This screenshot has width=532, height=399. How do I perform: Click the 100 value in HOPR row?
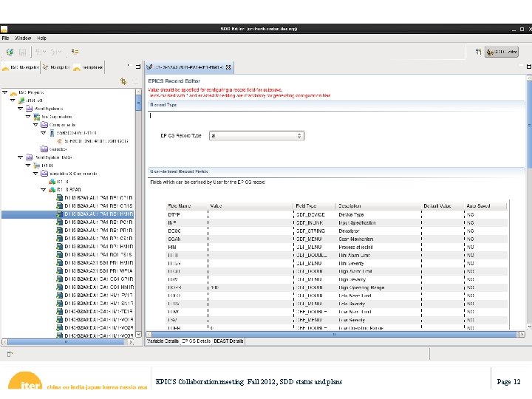pos(214,287)
